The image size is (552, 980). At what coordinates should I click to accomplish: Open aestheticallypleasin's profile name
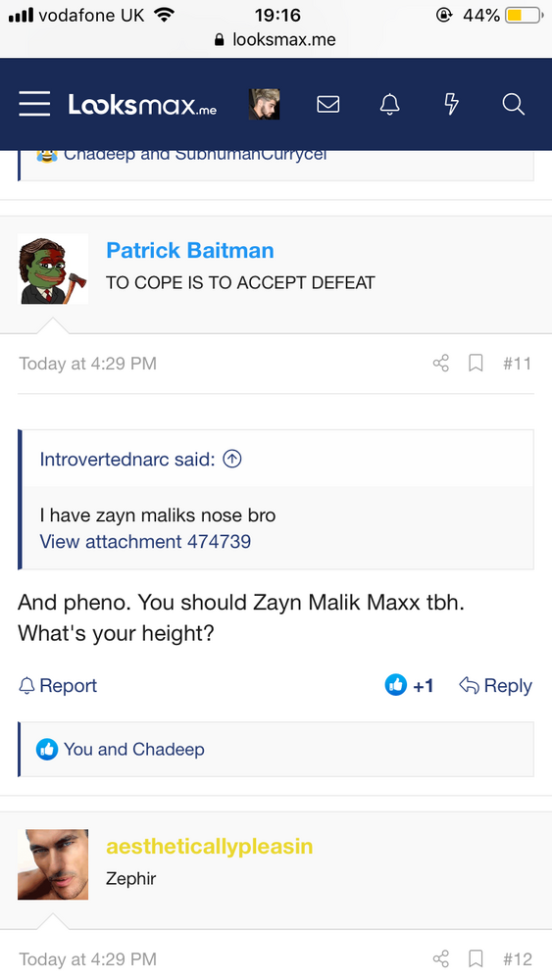point(210,847)
